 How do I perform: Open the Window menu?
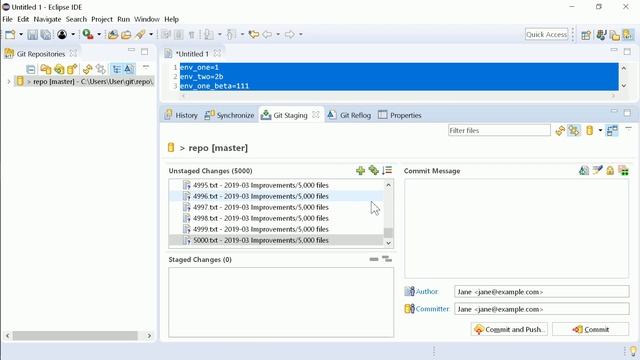click(x=147, y=19)
